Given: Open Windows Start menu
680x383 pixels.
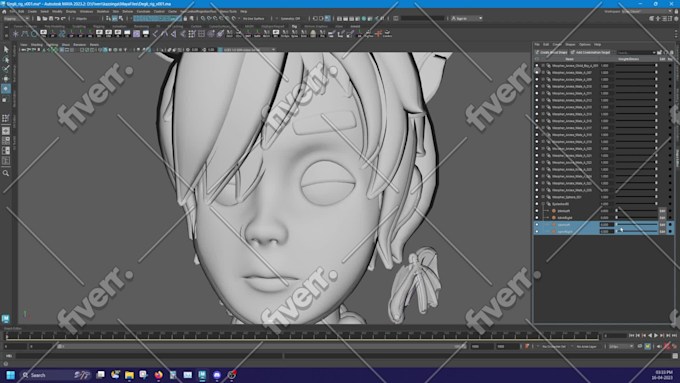Looking at the screenshot, I should [x=10, y=375].
